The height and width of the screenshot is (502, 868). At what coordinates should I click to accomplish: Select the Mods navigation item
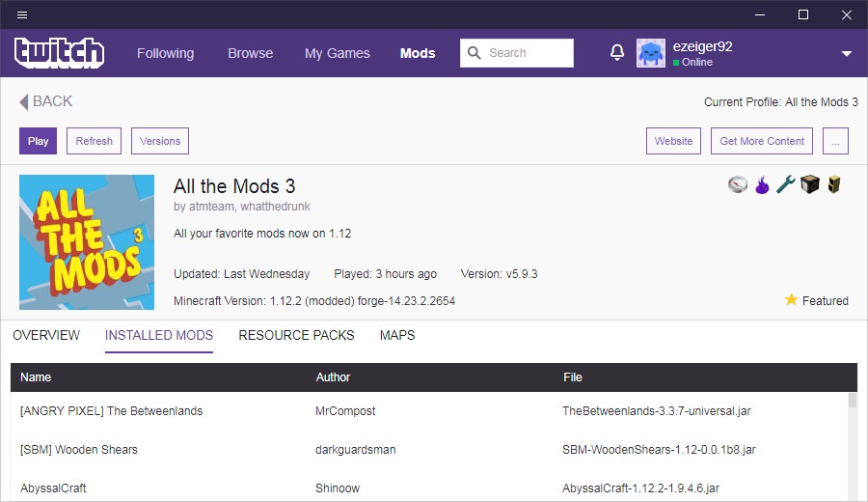(418, 53)
